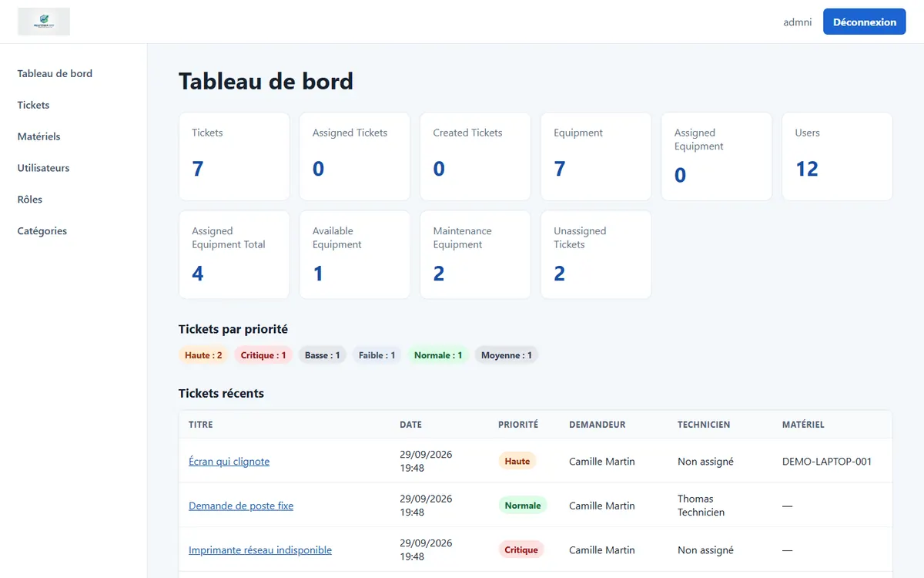Screen dimensions: 924x578
Task: Click the TECHNICIEN column header
Action: coord(704,425)
